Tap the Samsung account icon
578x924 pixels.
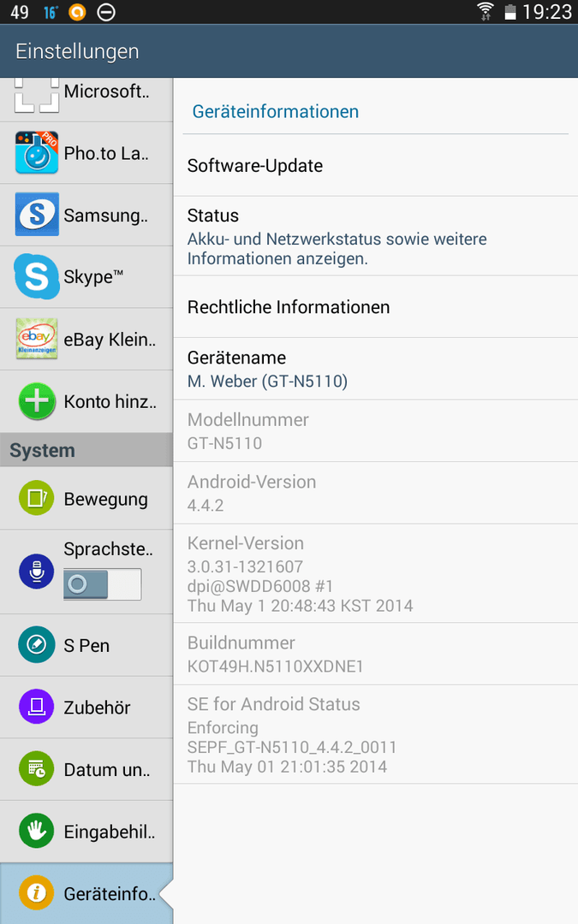tap(37, 214)
